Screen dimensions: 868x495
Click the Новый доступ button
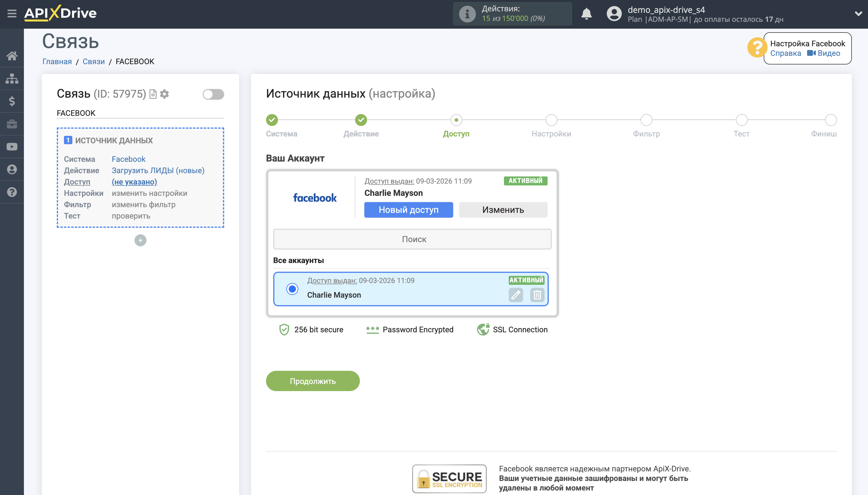(408, 210)
